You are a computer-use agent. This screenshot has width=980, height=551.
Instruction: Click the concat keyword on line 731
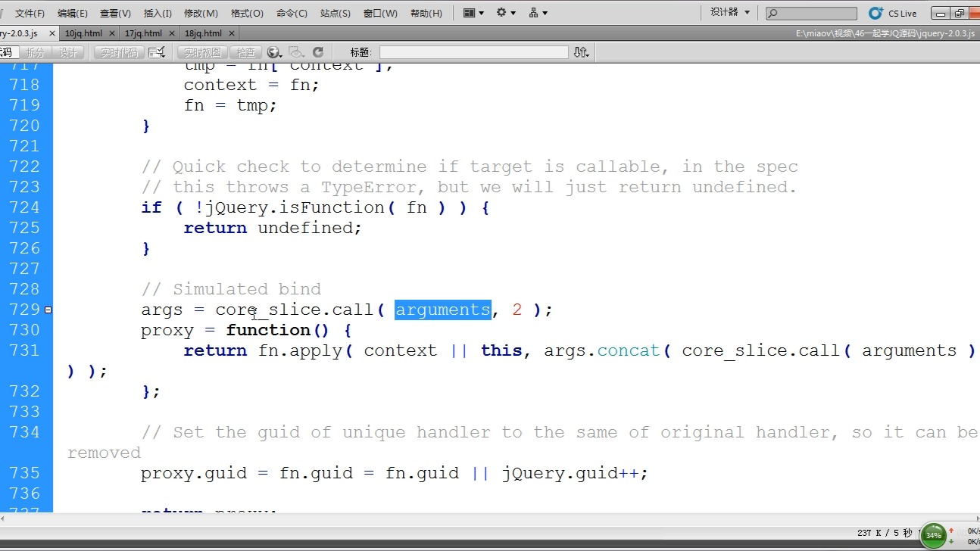point(629,350)
